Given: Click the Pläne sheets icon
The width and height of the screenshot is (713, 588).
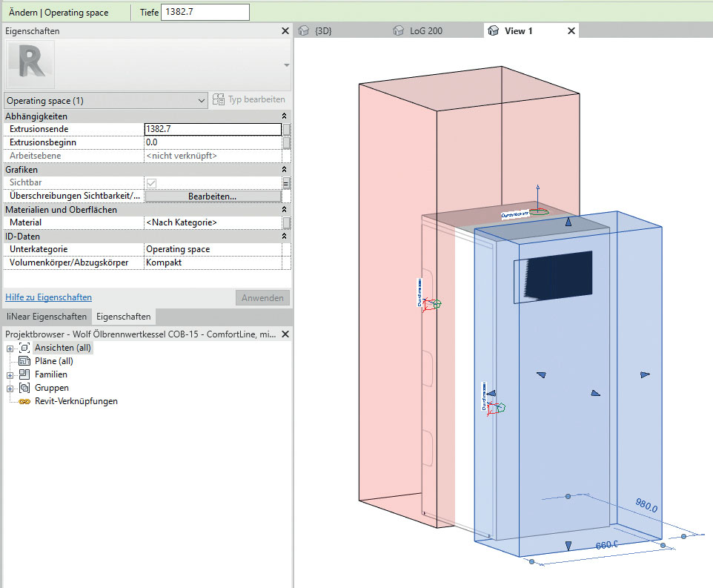Looking at the screenshot, I should pos(24,361).
